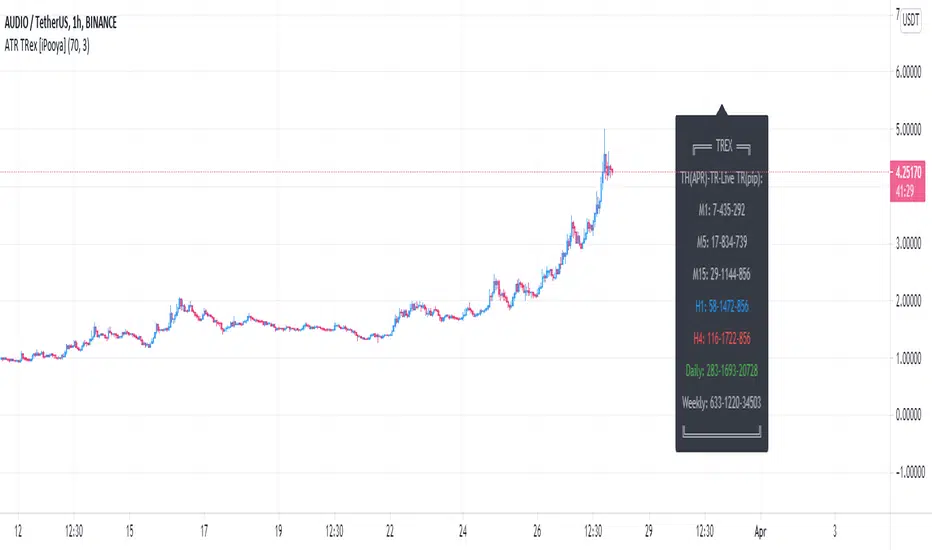Click the TREX panel header
Image resolution: width=932 pixels, height=550 pixels.
pos(721,146)
